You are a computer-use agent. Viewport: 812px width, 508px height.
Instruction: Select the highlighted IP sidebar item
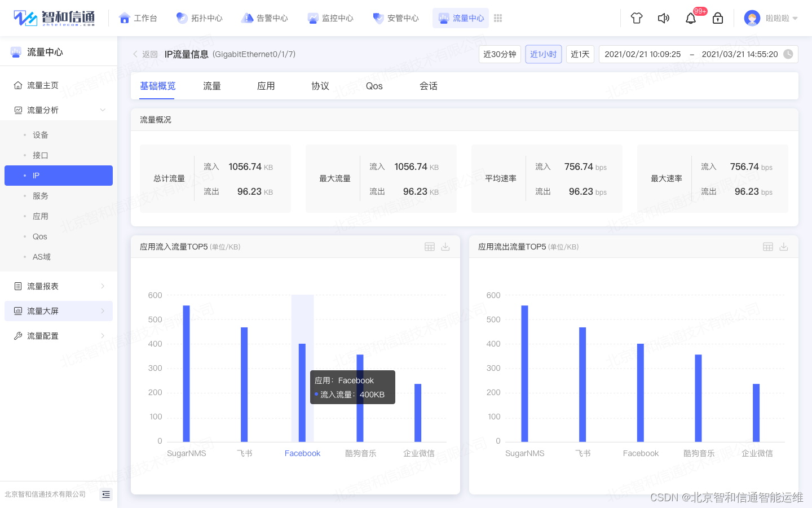click(59, 176)
